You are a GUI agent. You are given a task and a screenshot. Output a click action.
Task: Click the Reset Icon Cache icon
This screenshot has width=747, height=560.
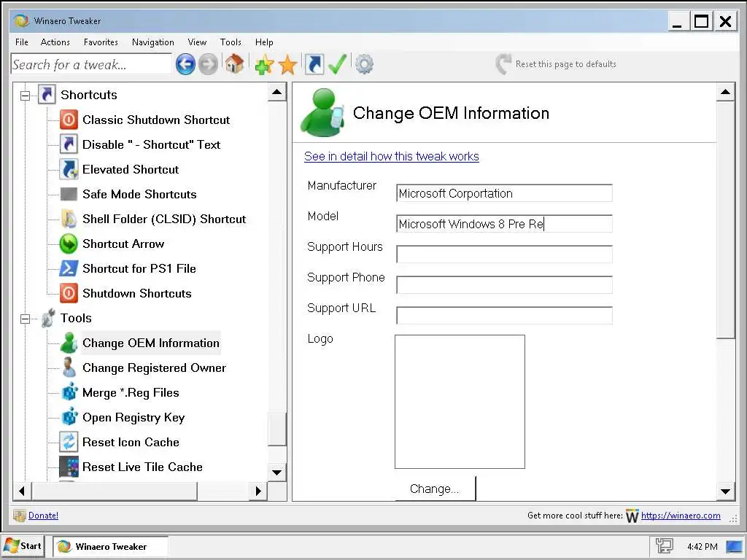coord(69,442)
